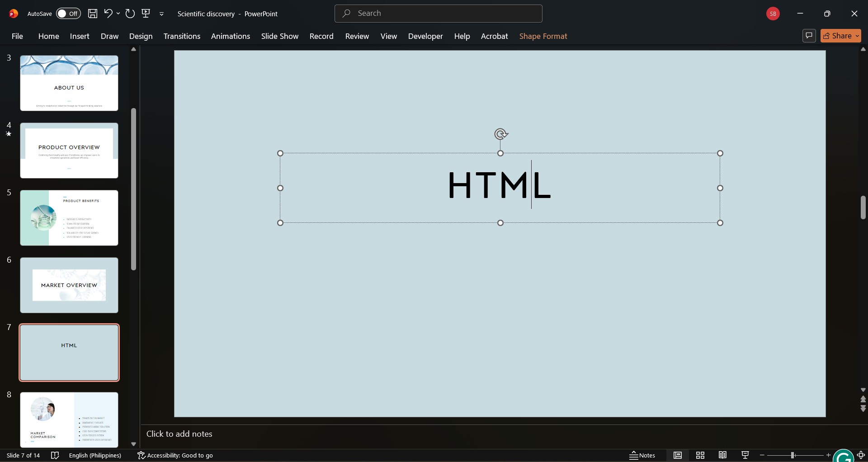Switch to the Home tab
This screenshot has width=868, height=462.
[x=48, y=36]
